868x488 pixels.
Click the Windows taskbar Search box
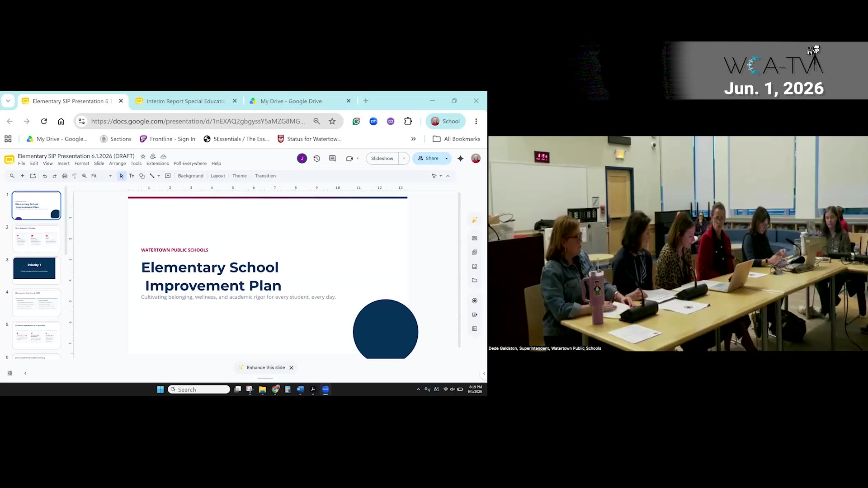pyautogui.click(x=199, y=389)
